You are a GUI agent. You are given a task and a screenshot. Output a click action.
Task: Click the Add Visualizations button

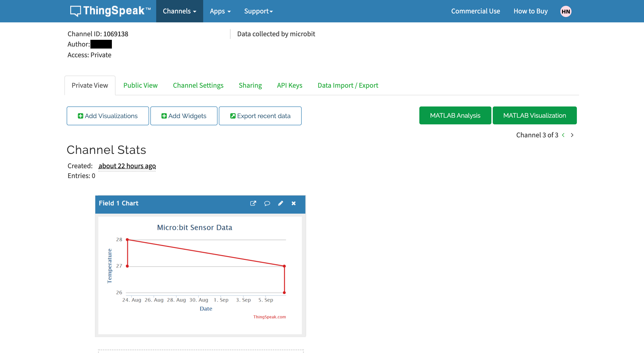click(x=108, y=116)
